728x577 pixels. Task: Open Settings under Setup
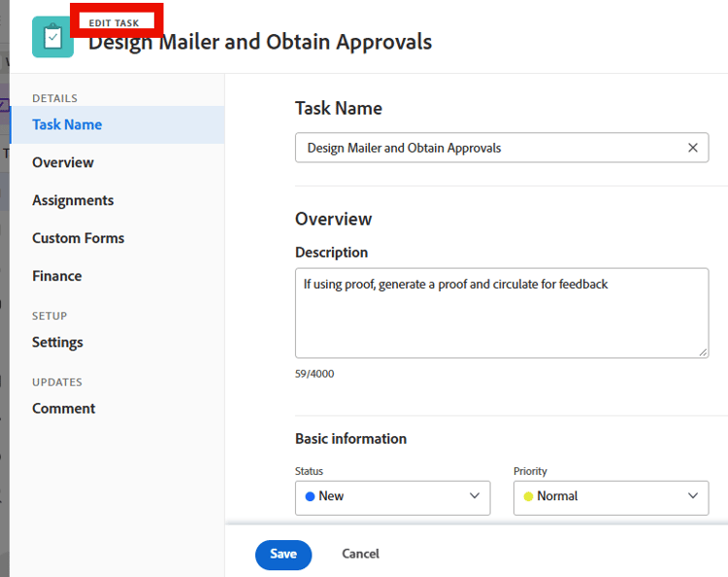click(x=57, y=342)
